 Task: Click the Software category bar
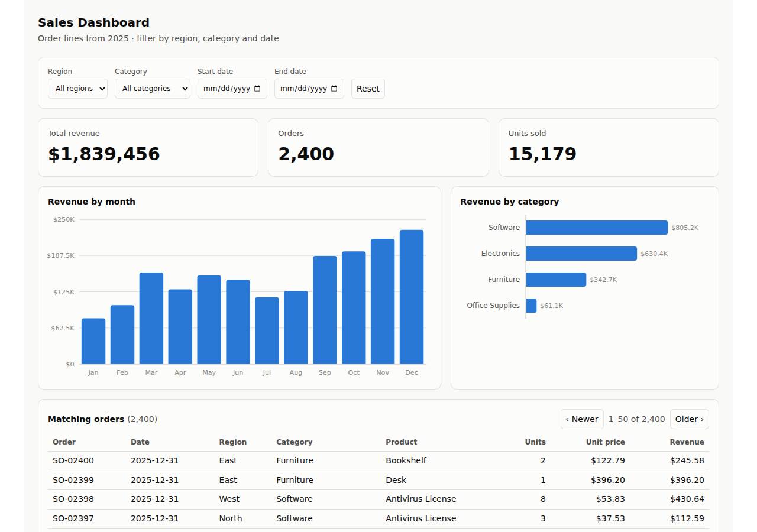pyautogui.click(x=597, y=228)
